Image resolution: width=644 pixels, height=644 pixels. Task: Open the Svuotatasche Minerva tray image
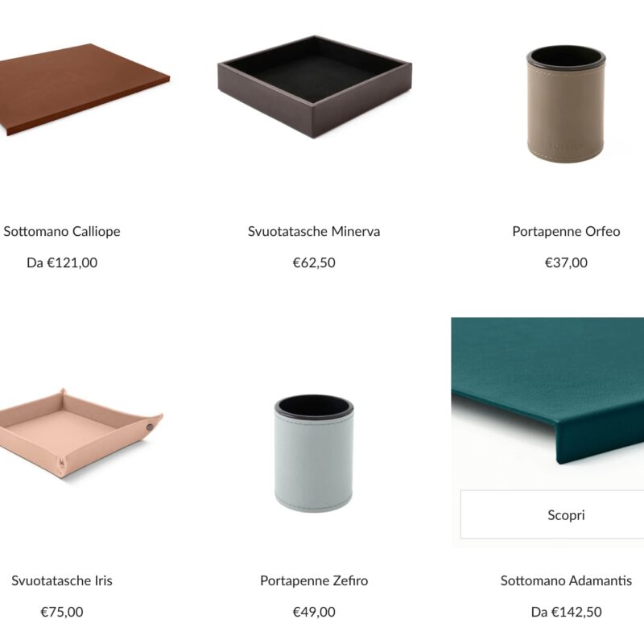pos(314,87)
